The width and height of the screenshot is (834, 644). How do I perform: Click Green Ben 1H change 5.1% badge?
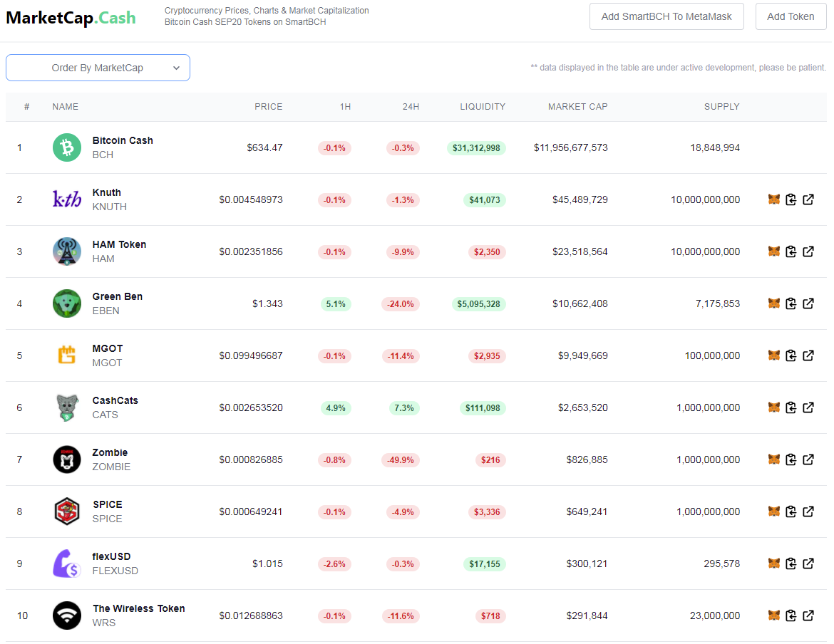point(336,304)
